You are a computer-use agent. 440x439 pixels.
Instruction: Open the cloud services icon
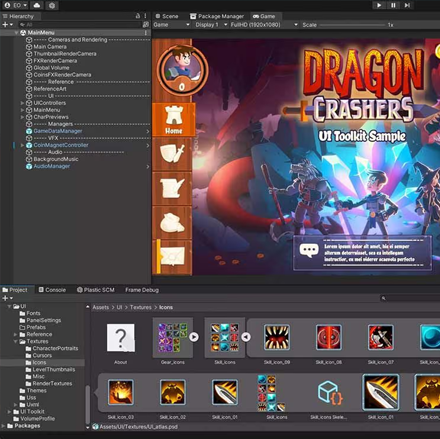37,5
